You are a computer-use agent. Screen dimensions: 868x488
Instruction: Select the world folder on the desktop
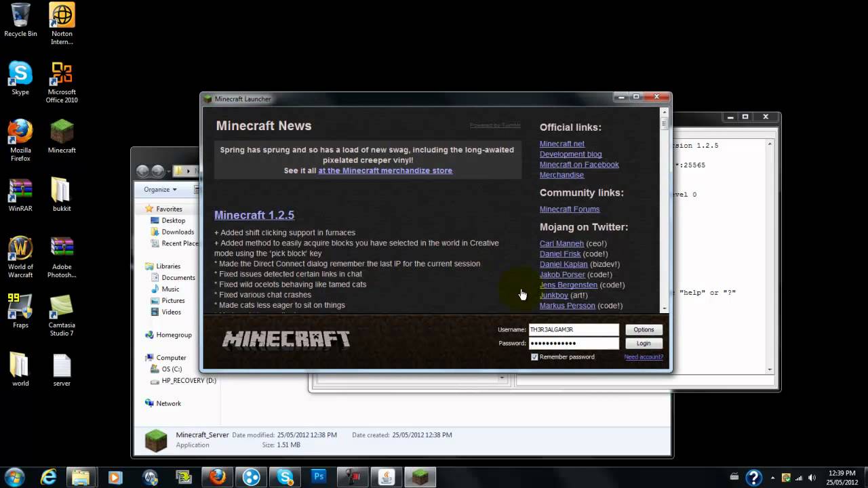tap(20, 370)
